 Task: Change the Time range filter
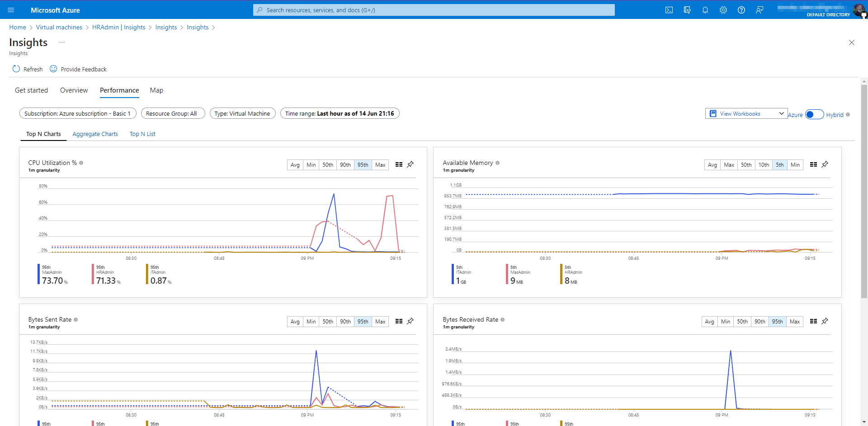(x=340, y=113)
